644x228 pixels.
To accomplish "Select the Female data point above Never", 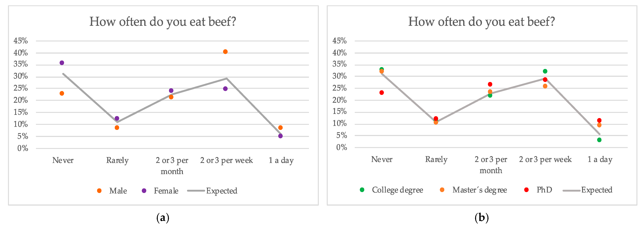I will (62, 63).
